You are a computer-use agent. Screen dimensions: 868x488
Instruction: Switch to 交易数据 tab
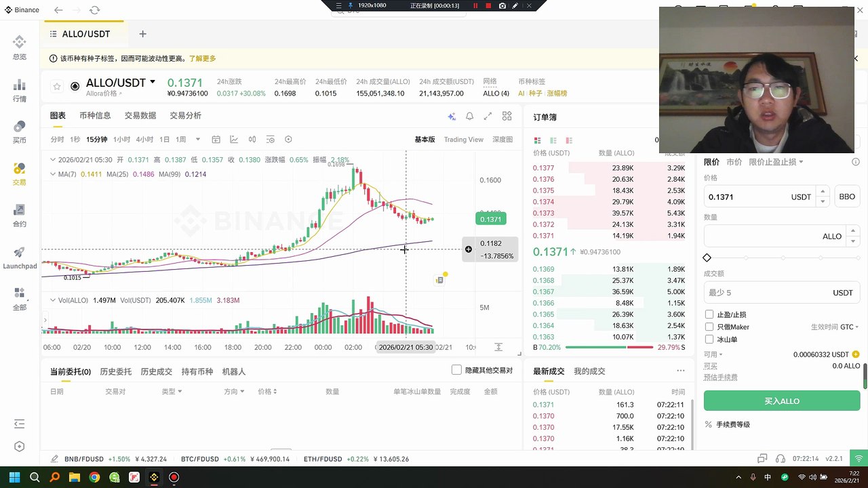pyautogui.click(x=140, y=116)
